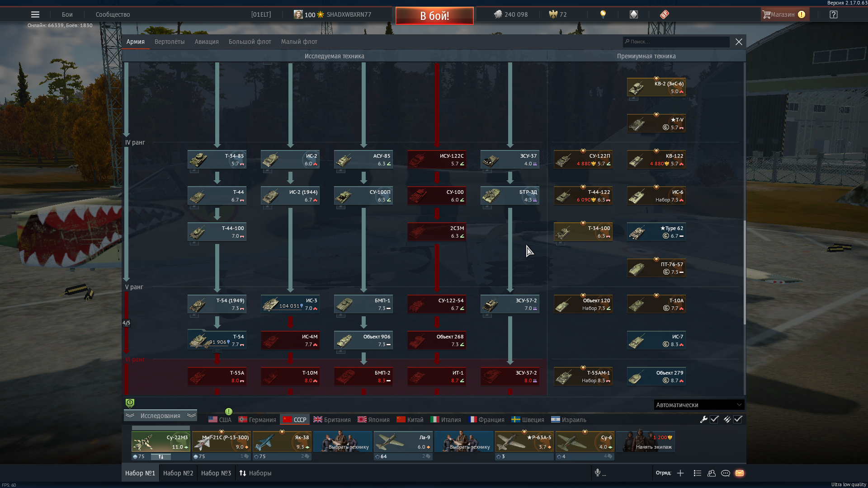
Task: Switch to Набор №2 preset
Action: pos(178,473)
